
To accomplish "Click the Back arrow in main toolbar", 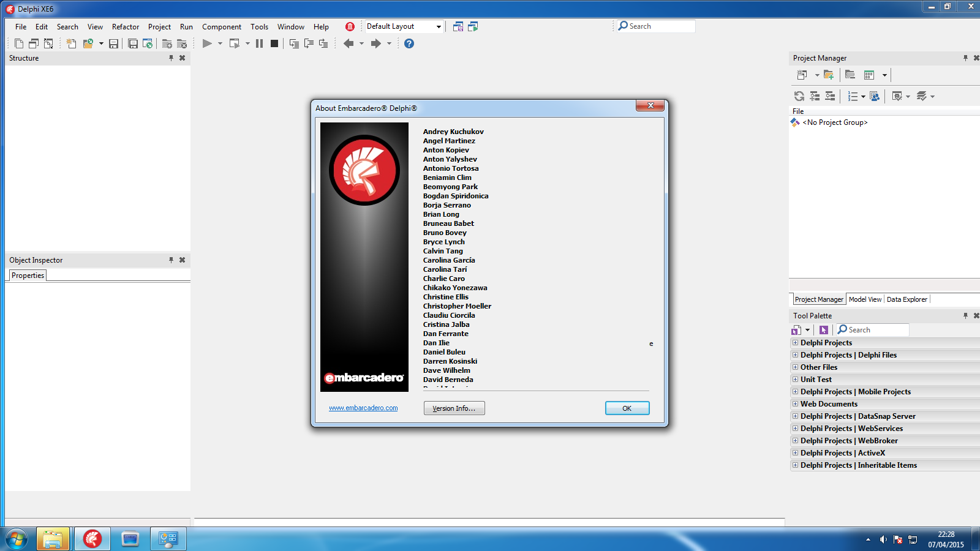I will click(x=349, y=43).
